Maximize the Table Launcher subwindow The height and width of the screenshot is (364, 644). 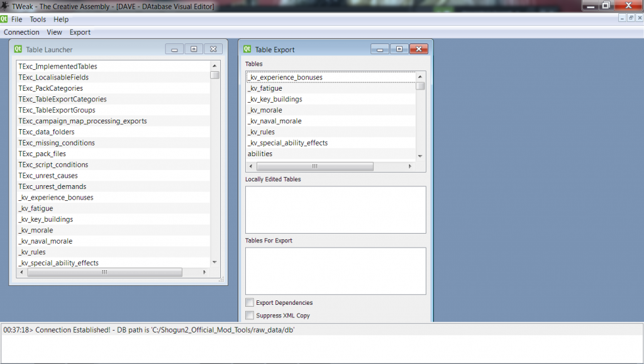tap(194, 49)
